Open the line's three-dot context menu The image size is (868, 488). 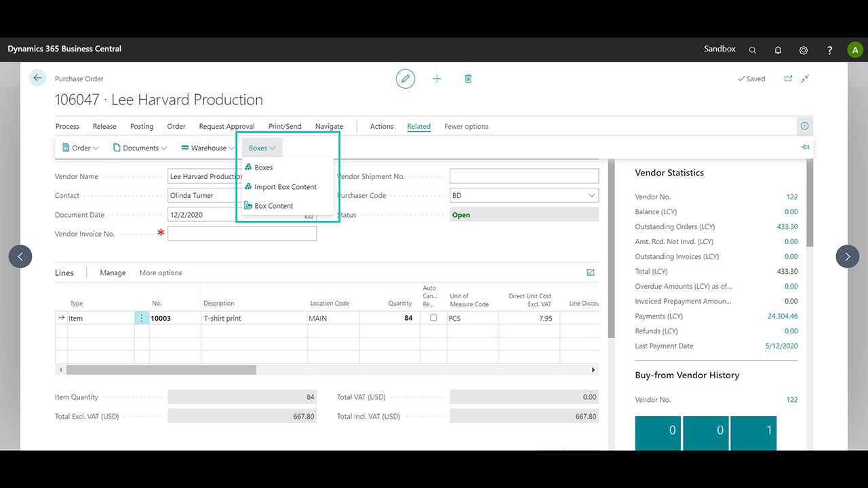point(142,318)
